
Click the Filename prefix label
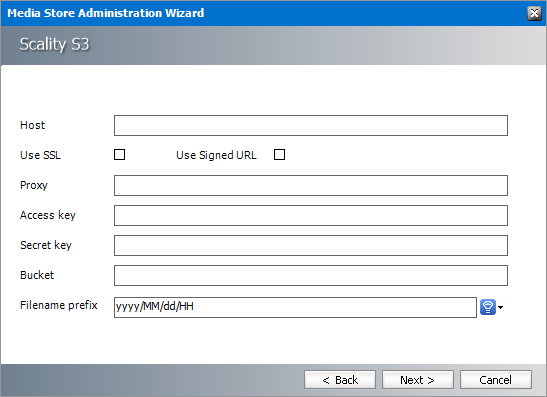pyautogui.click(x=59, y=305)
